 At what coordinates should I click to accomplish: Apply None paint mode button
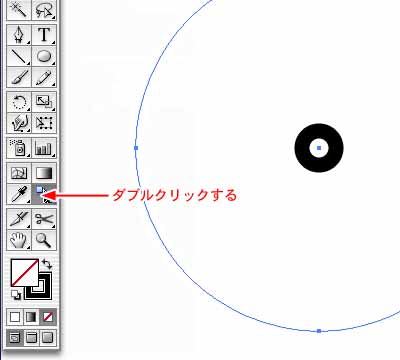48,317
